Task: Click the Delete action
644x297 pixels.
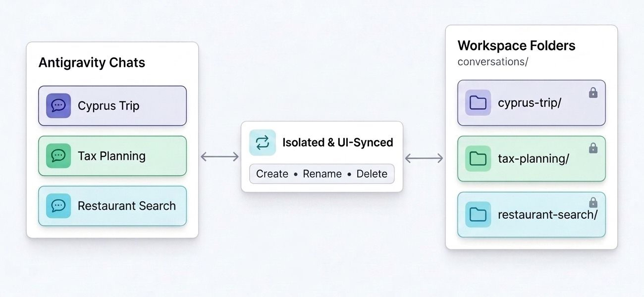Action: (372, 174)
